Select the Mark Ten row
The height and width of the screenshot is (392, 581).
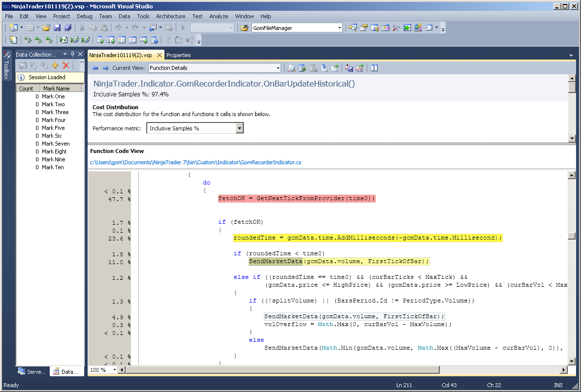pos(50,167)
